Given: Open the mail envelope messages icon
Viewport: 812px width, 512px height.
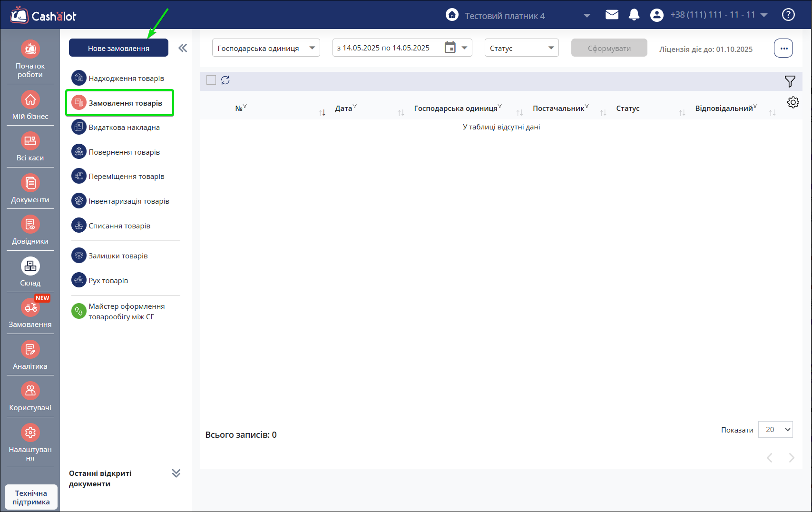Looking at the screenshot, I should coord(612,15).
